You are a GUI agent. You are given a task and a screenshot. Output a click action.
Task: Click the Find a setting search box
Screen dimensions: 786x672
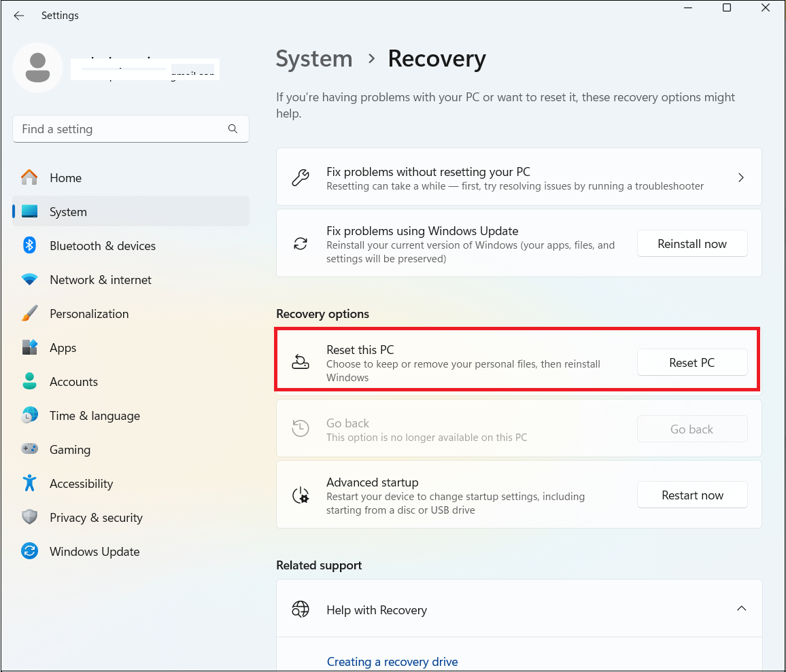click(131, 129)
